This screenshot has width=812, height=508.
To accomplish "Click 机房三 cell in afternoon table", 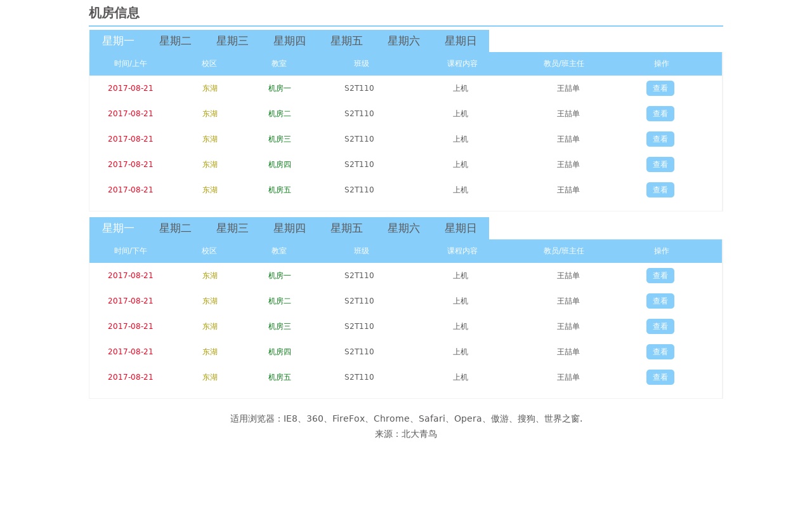I will (x=280, y=326).
